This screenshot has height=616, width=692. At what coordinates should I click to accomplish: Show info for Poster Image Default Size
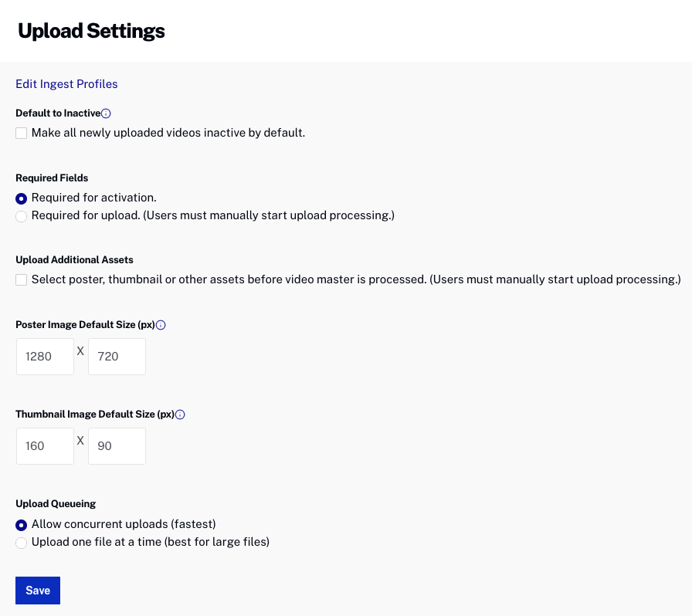pos(161,325)
